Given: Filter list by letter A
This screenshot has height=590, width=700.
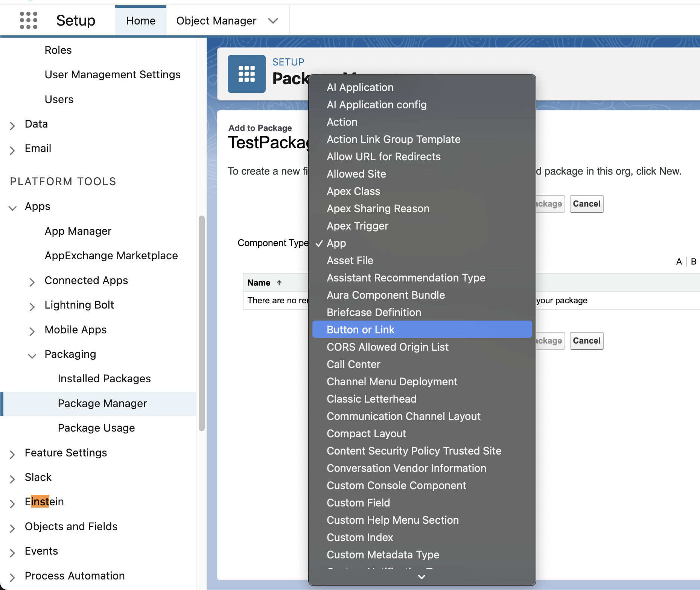Looking at the screenshot, I should (x=679, y=262).
